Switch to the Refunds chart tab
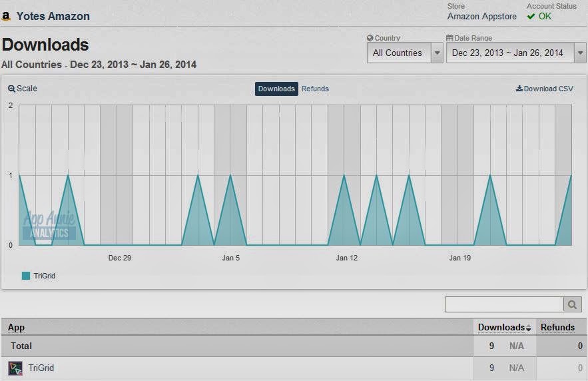This screenshot has width=588, height=381. [315, 89]
